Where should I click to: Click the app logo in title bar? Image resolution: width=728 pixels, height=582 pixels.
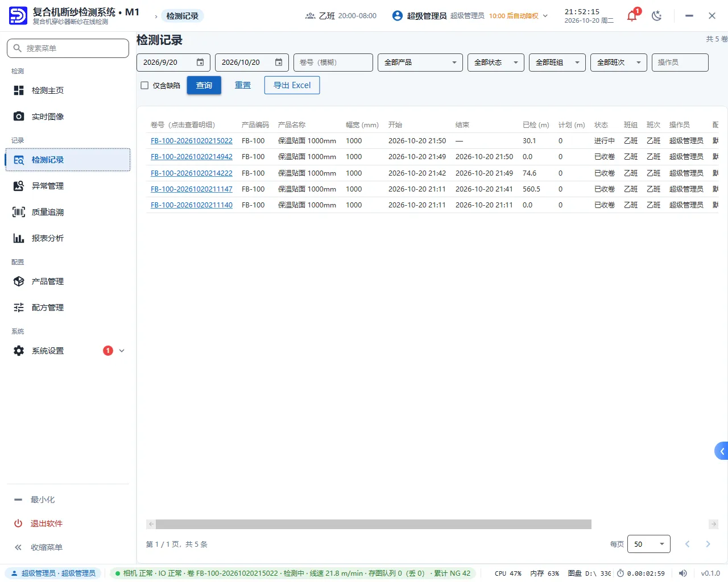coord(18,16)
